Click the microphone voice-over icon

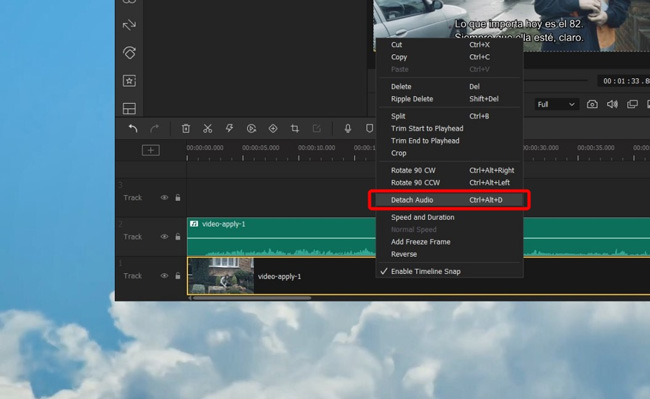point(348,129)
